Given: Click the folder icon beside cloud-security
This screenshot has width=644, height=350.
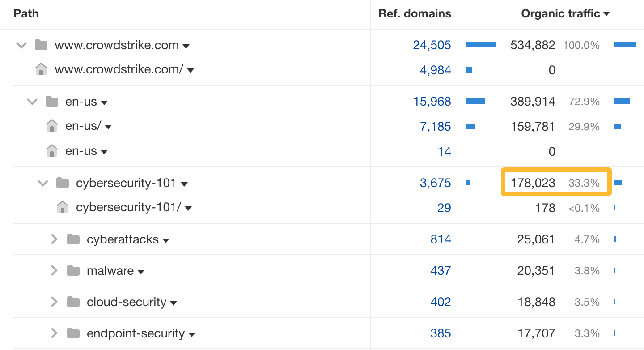Looking at the screenshot, I should tap(73, 302).
